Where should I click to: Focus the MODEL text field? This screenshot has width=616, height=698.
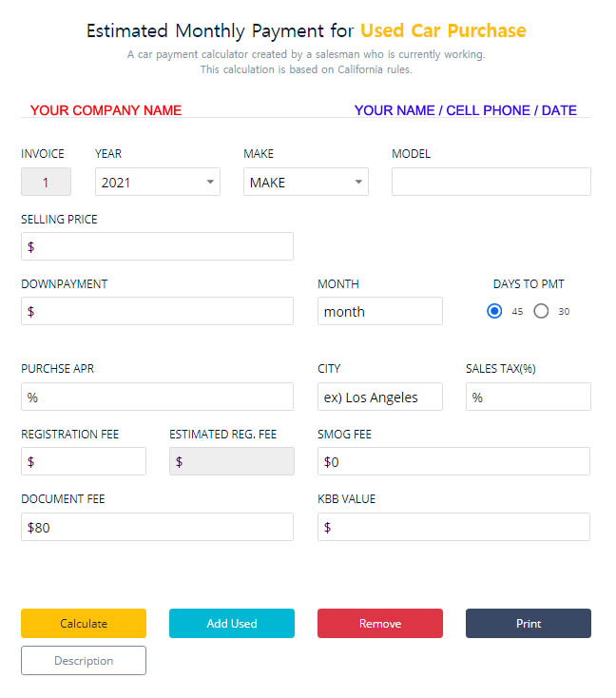491,183
